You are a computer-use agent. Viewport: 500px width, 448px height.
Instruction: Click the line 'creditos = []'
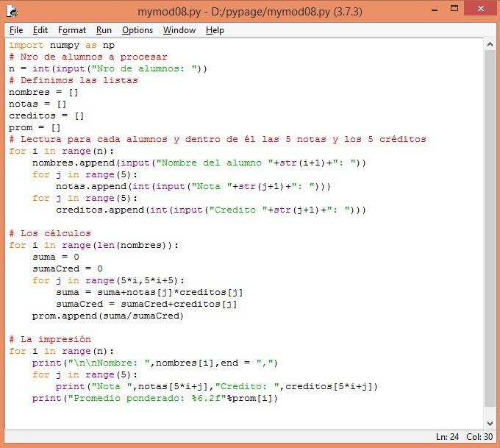(x=46, y=116)
